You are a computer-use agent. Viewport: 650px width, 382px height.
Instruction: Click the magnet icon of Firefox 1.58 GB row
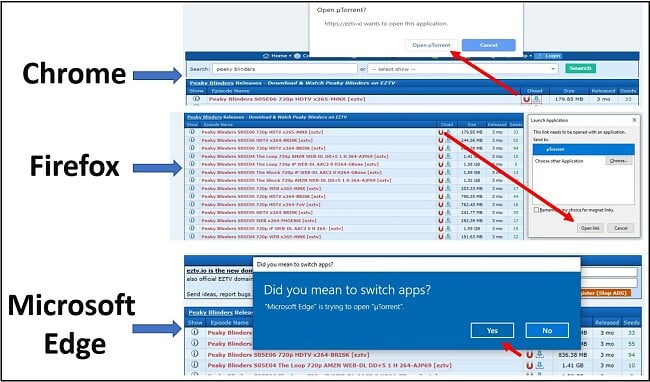[441, 164]
